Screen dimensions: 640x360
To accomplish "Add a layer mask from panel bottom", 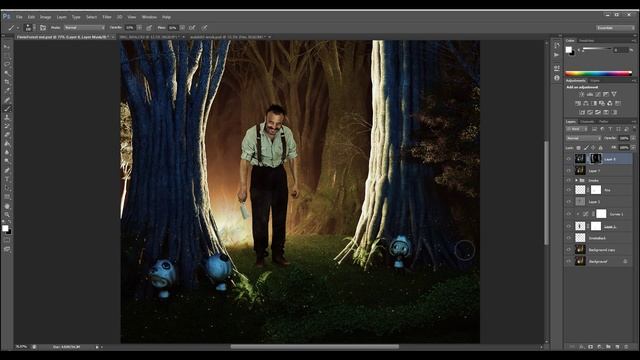I will tap(590, 347).
